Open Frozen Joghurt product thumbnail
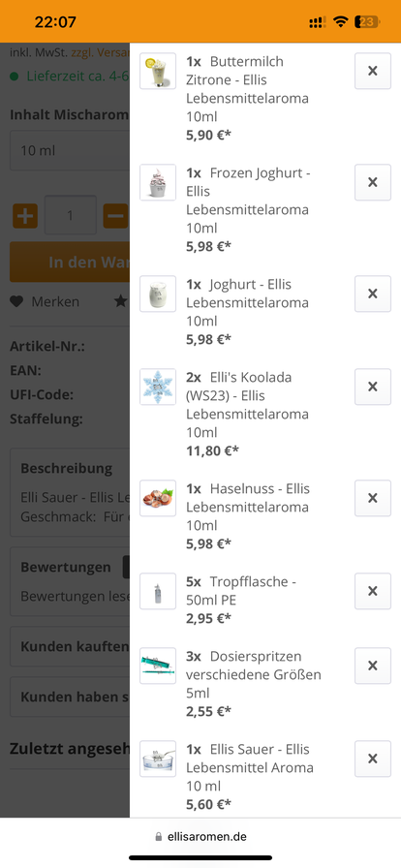 (158, 182)
